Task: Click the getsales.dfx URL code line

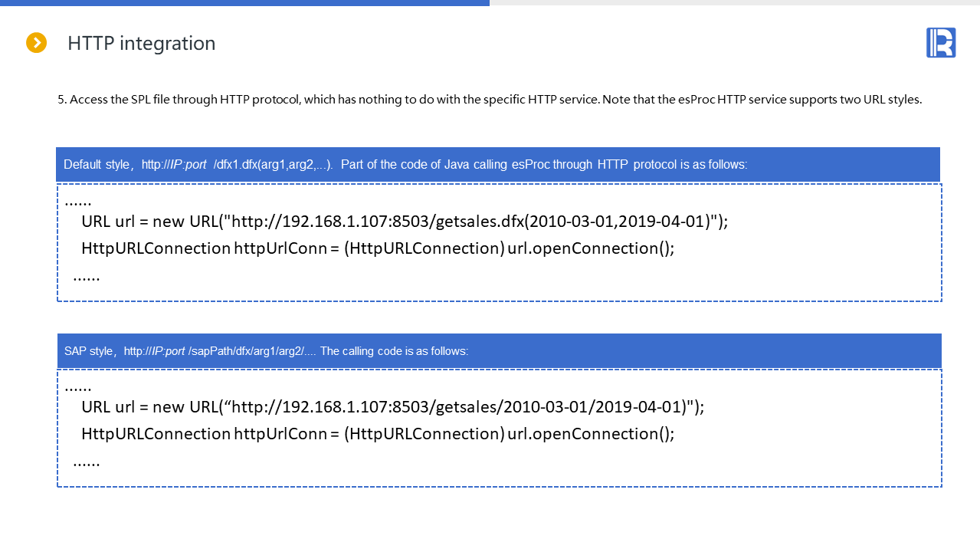Action: [x=405, y=222]
